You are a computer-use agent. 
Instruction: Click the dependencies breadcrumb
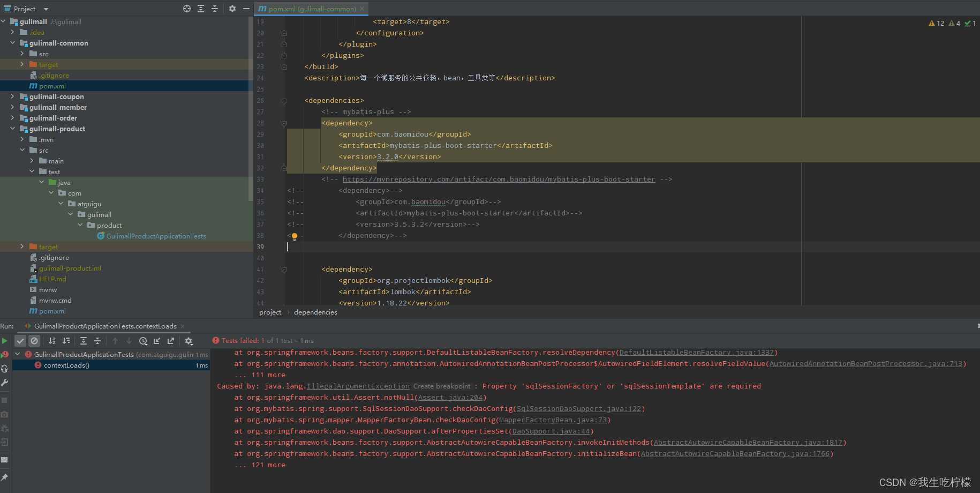click(315, 312)
